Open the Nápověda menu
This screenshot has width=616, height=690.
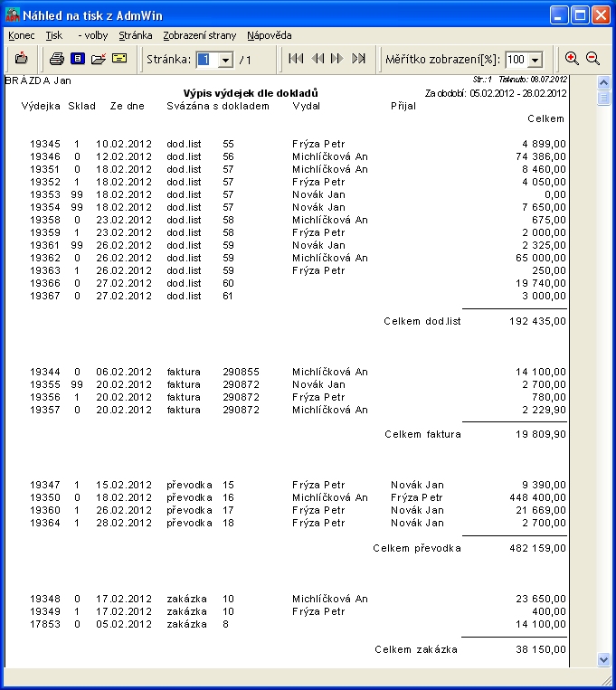pyautogui.click(x=269, y=35)
